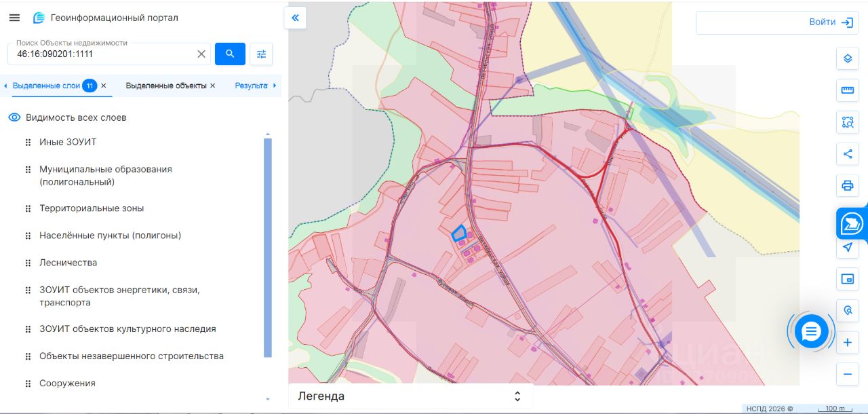Open the chat support bubble
Image resolution: width=868 pixels, height=414 pixels.
811,331
